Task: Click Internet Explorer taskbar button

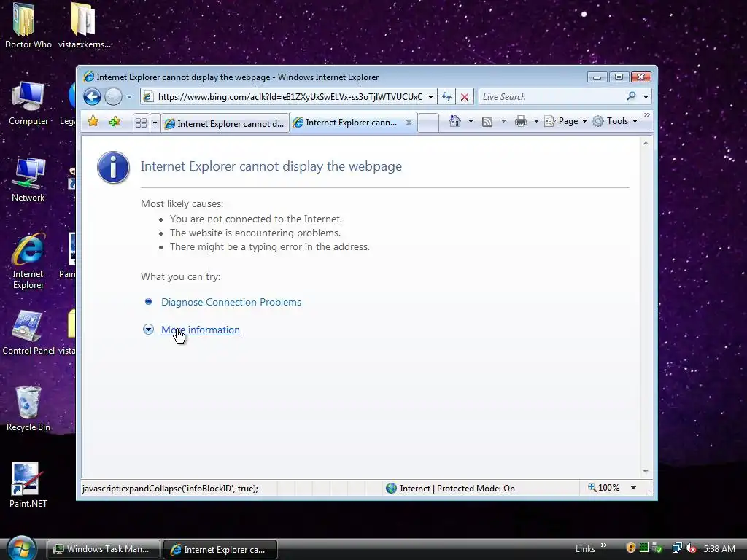Action: 220,550
